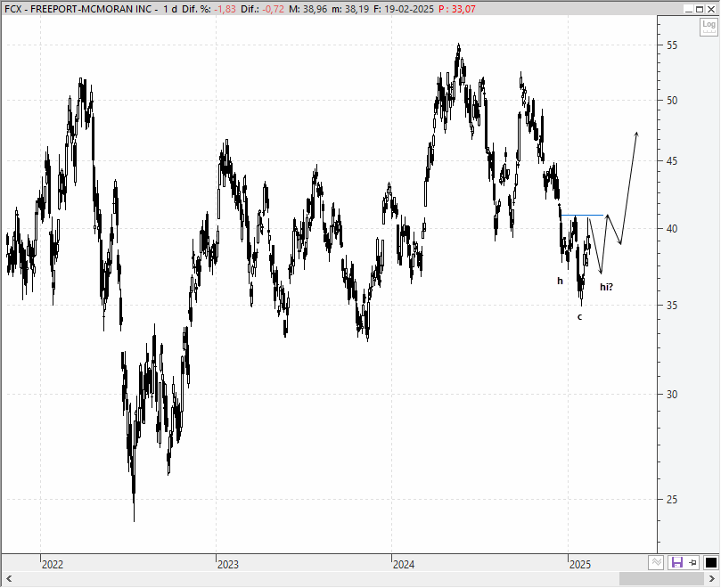Screen dimensions: 721x588
Task: Click the horizontal scrollbar thumb
Action: [661, 578]
